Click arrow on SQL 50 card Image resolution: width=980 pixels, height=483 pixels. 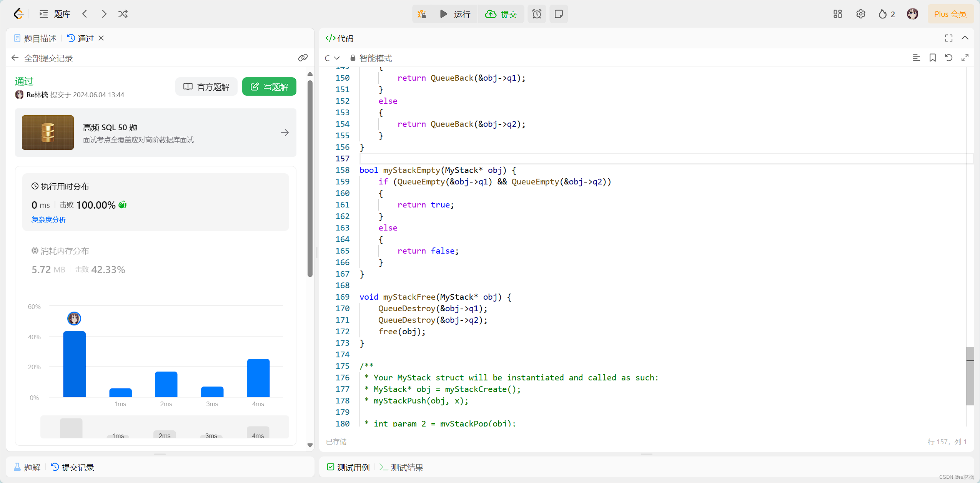coord(285,133)
